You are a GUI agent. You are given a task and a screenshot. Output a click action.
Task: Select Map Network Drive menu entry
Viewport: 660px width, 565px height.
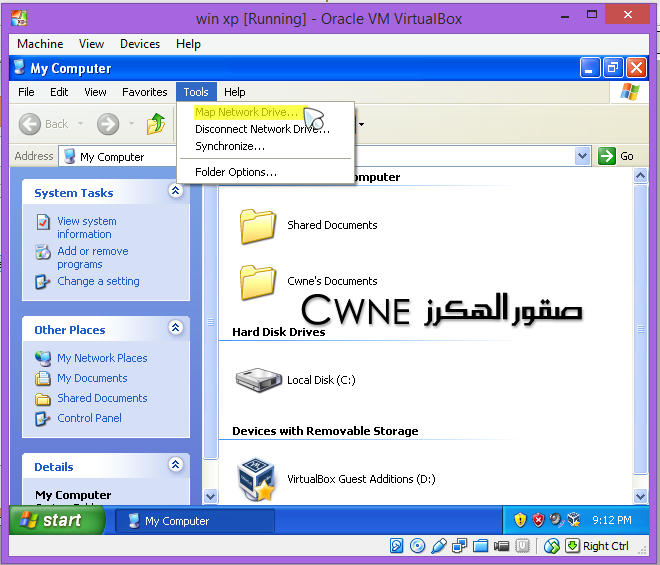pos(246,112)
